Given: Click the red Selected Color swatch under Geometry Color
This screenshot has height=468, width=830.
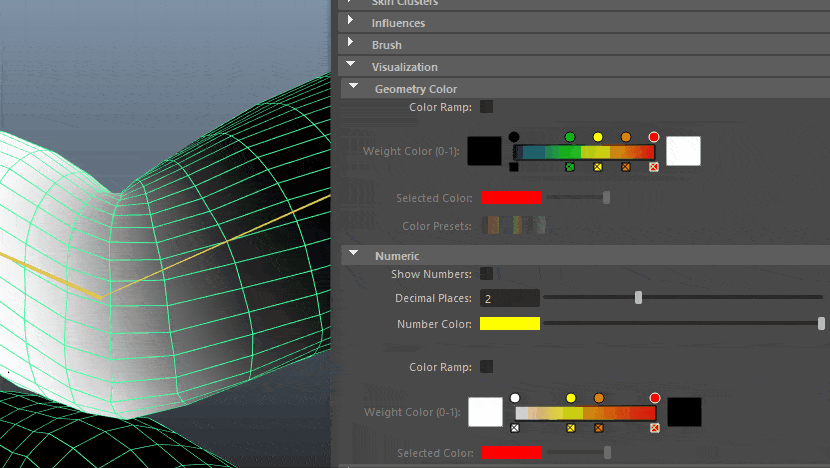Looking at the screenshot, I should [x=511, y=197].
